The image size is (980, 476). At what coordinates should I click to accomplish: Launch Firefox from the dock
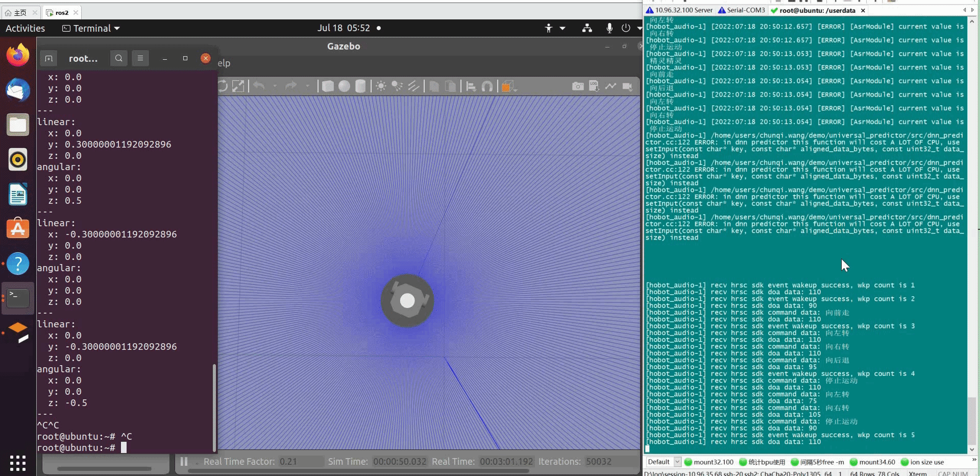[x=18, y=55]
